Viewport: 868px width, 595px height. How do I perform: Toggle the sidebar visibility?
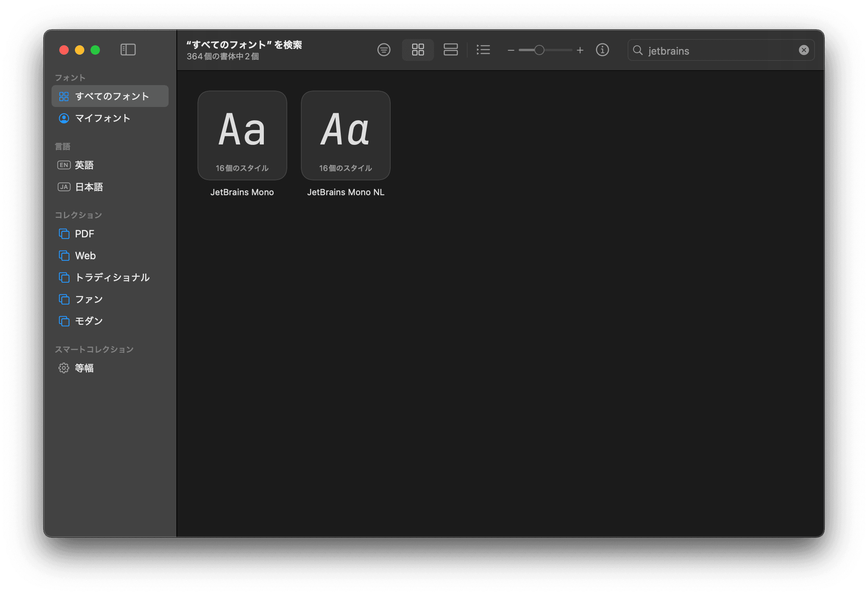pyautogui.click(x=128, y=50)
